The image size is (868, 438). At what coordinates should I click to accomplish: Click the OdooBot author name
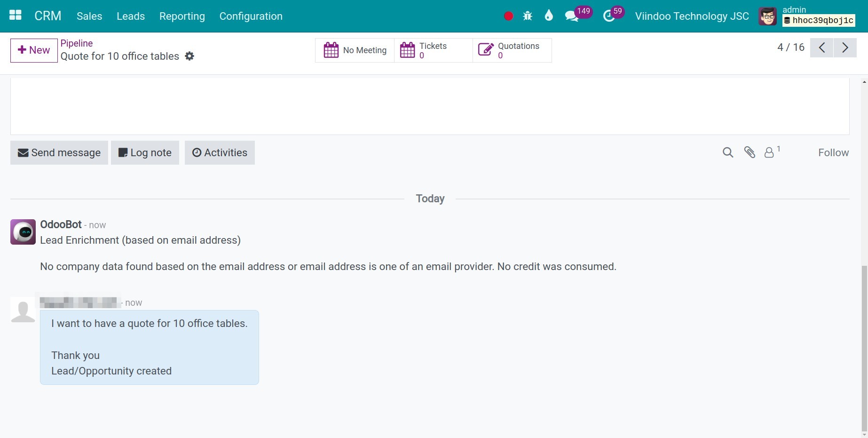(61, 224)
